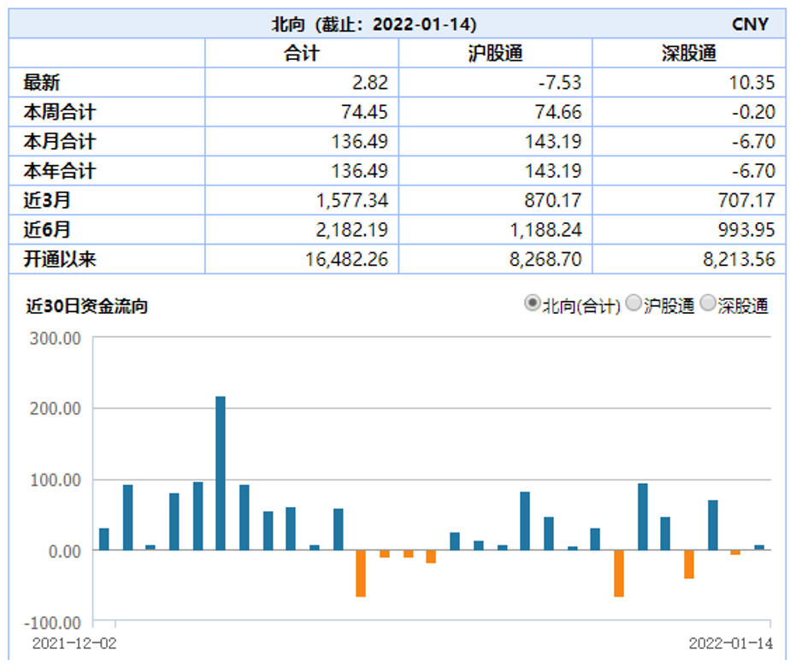
Task: Click the 300.00 y-axis label
Action: click(x=56, y=339)
